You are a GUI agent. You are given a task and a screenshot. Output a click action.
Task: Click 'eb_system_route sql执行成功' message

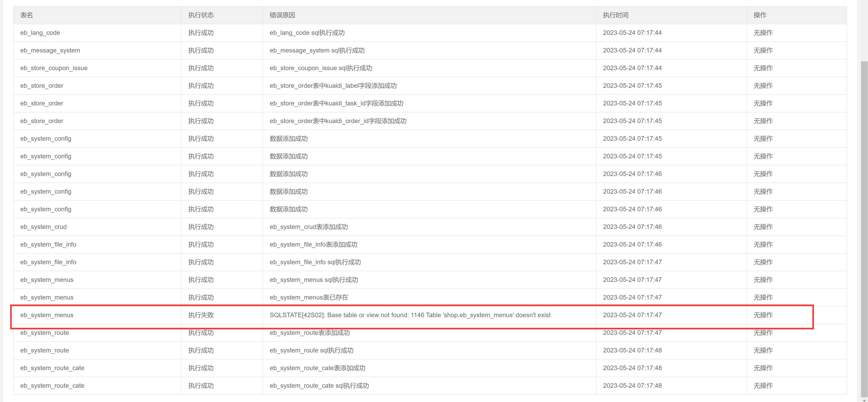pyautogui.click(x=311, y=350)
